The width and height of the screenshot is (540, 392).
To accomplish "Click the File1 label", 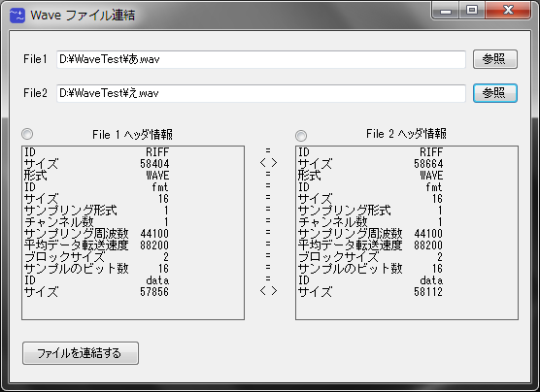I will pyautogui.click(x=35, y=59).
